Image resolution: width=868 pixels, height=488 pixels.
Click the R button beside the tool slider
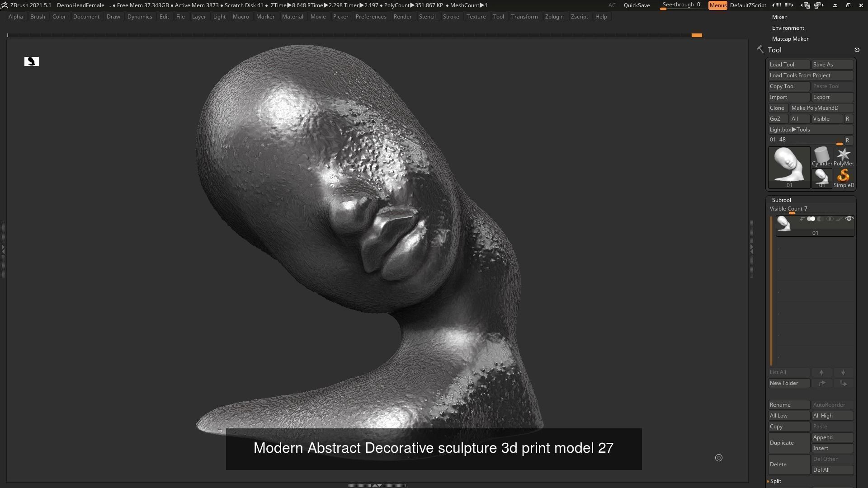[x=848, y=140]
